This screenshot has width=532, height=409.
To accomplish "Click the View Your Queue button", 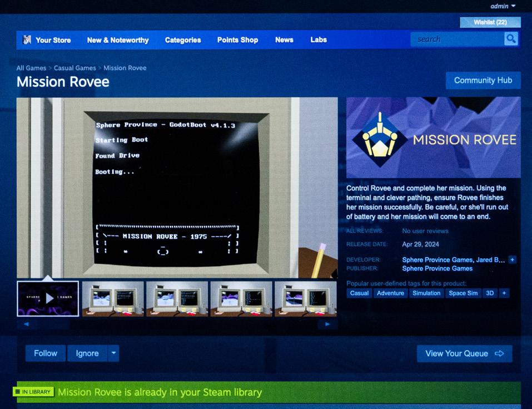I will (465, 353).
